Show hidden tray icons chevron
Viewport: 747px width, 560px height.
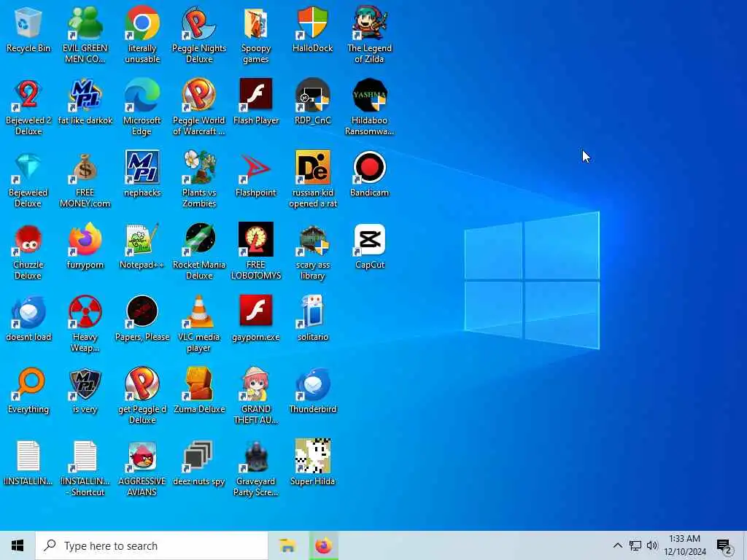tap(617, 545)
